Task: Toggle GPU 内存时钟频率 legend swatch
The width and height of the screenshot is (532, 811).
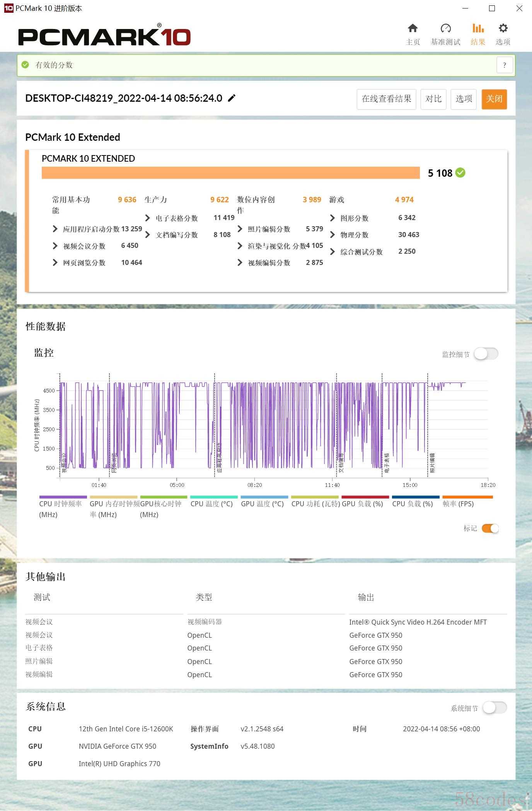Action: [113, 497]
